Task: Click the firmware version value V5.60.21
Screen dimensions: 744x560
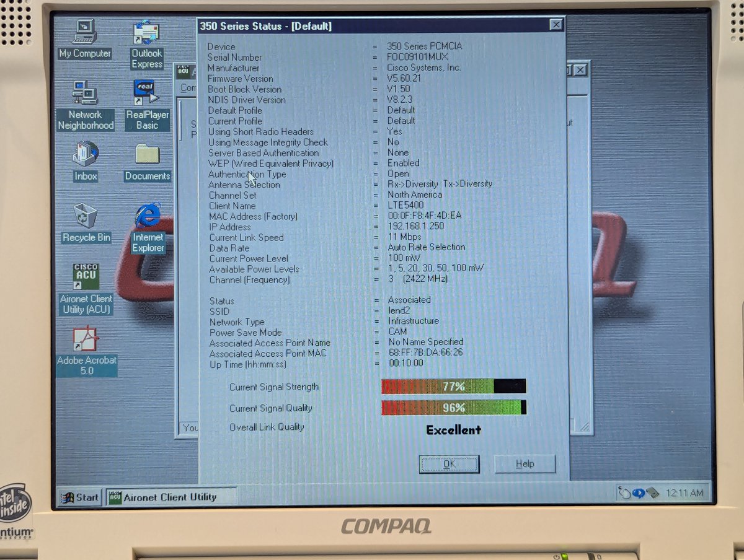Action: coord(404,78)
